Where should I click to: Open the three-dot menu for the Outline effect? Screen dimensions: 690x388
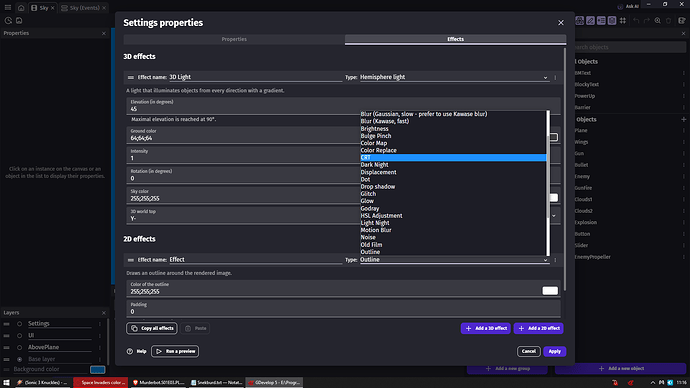point(555,260)
